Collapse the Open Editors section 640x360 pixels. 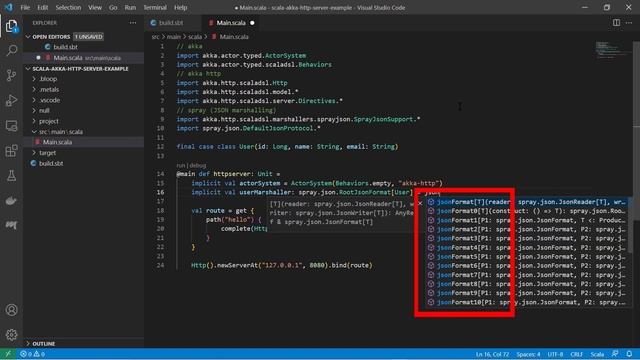coord(28,37)
